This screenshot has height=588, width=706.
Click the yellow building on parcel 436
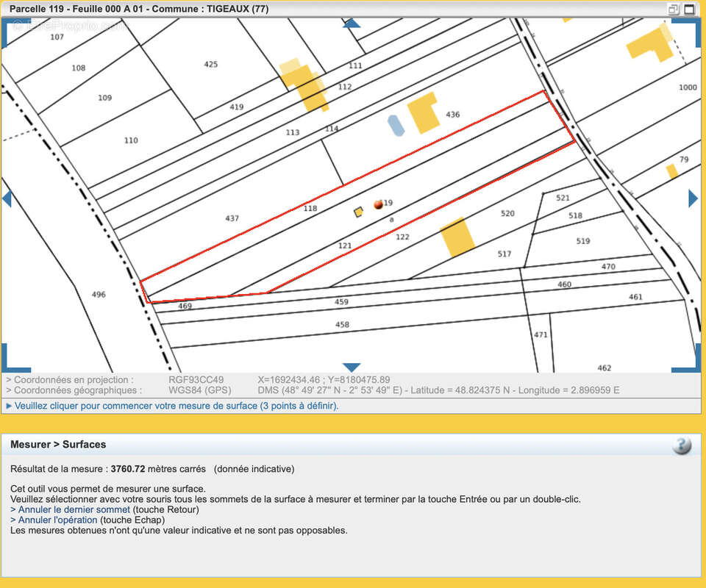[424, 112]
